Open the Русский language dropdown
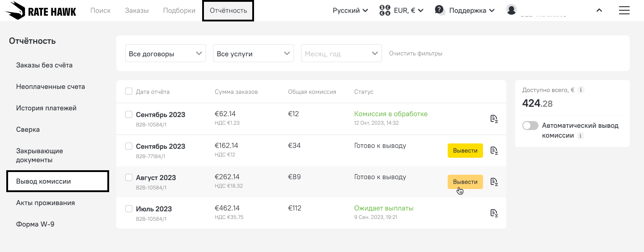This screenshot has height=252, width=644. (350, 11)
